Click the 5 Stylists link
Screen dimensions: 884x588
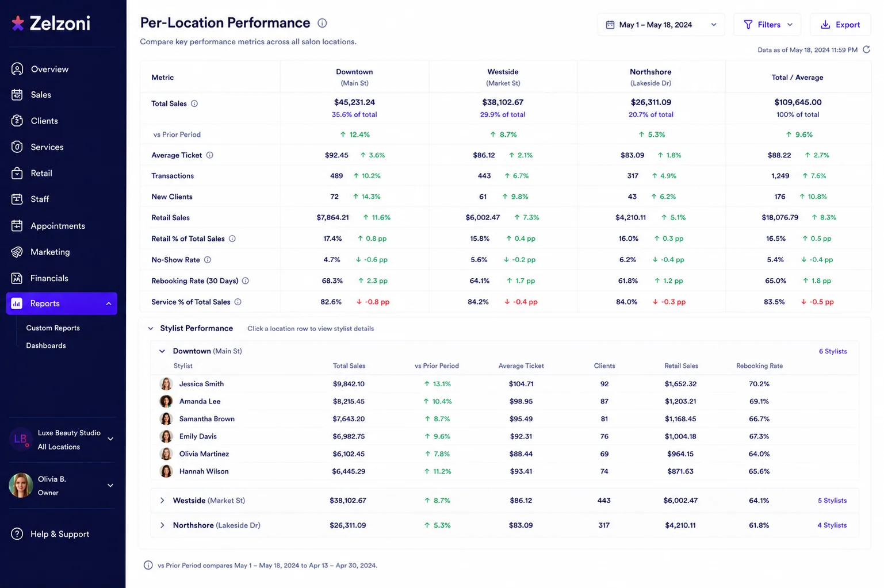point(832,501)
